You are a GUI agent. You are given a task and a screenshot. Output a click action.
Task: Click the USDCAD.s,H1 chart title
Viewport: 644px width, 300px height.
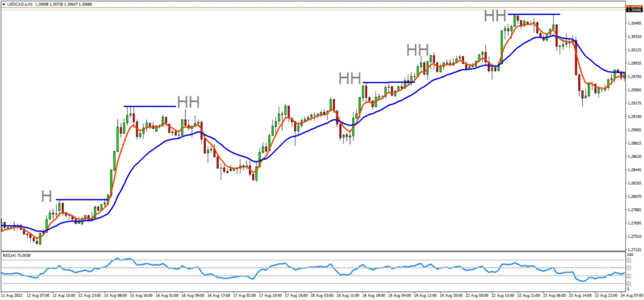tap(24, 4)
